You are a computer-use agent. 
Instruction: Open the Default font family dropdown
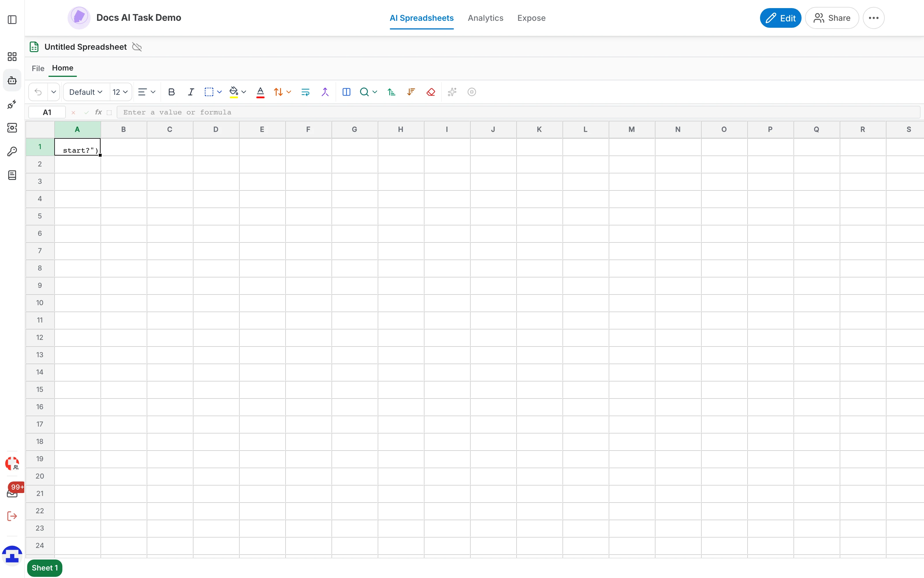(86, 92)
